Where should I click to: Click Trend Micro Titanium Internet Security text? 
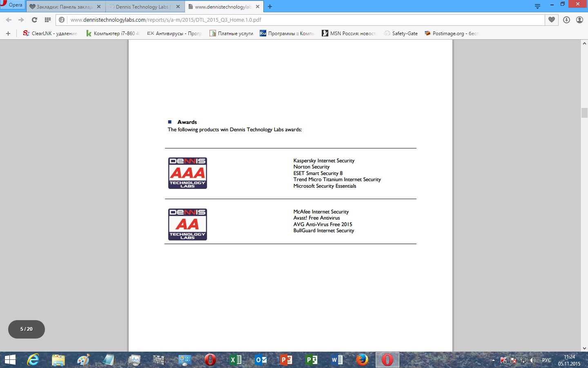pos(337,180)
